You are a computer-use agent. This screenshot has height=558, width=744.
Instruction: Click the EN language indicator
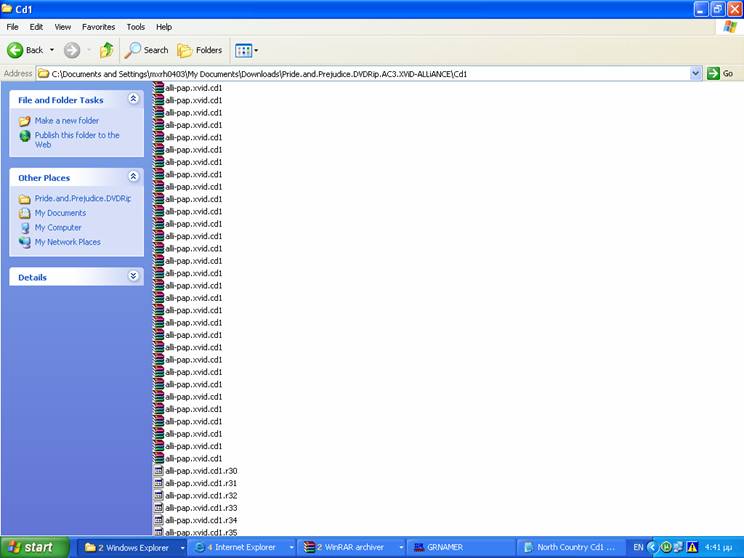tap(638, 548)
